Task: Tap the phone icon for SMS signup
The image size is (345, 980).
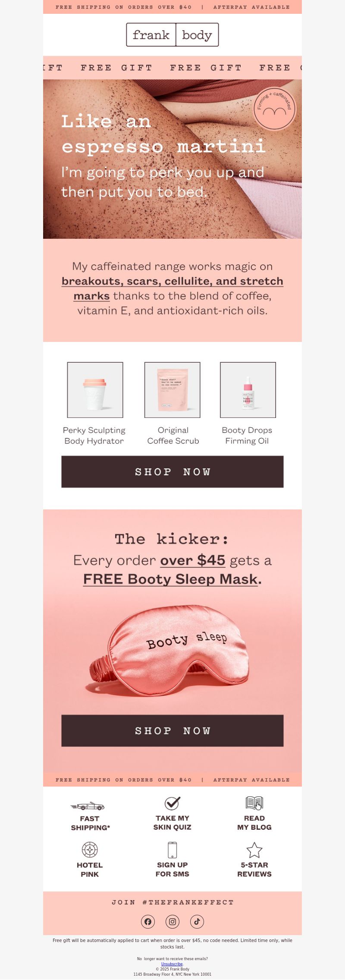Action: click(x=172, y=850)
